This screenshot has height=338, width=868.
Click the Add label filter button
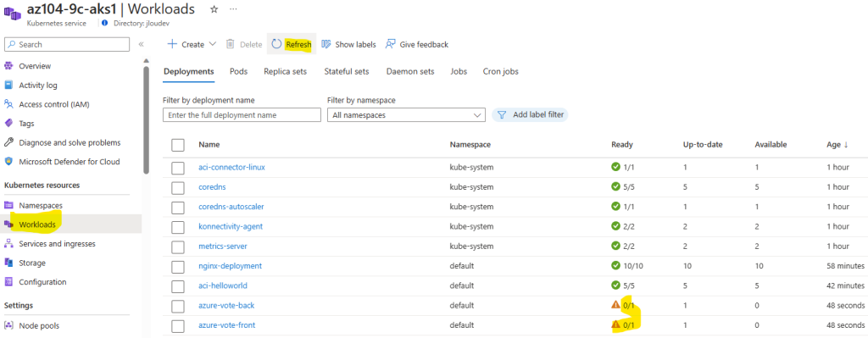(530, 115)
